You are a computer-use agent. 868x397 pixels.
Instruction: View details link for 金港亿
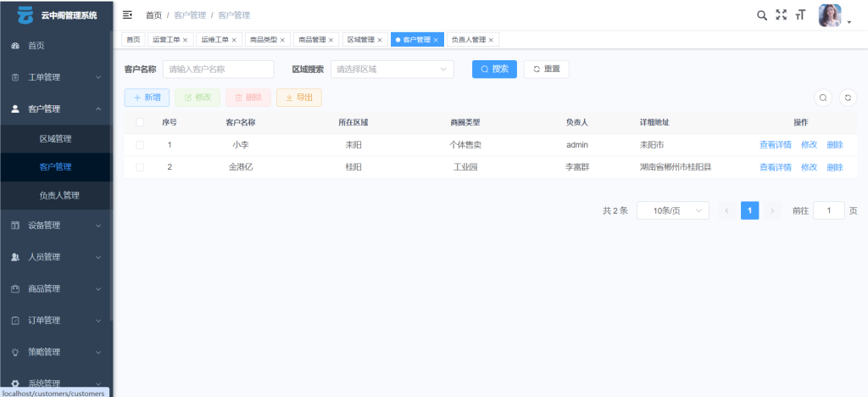click(x=775, y=167)
